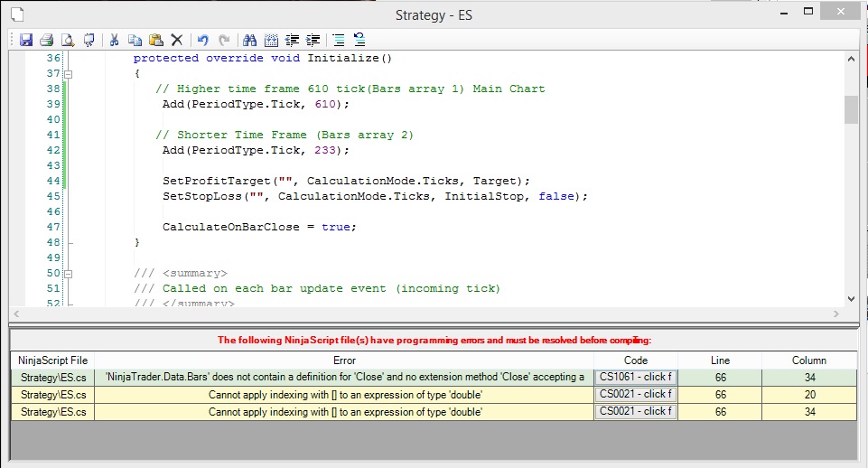Open CS0021 help button for column 20
This screenshot has width=868, height=468.
pos(636,394)
